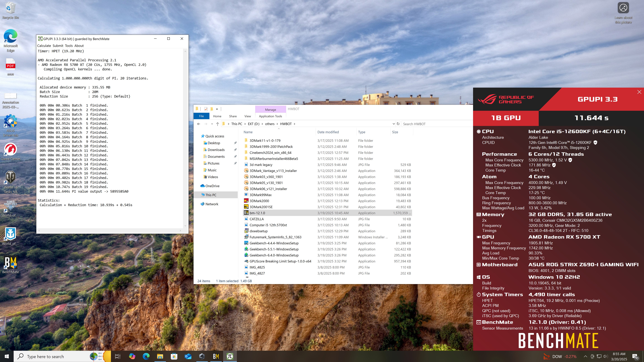Close the BenchMate result panel
Screen dimensions: 644x362
[639, 92]
